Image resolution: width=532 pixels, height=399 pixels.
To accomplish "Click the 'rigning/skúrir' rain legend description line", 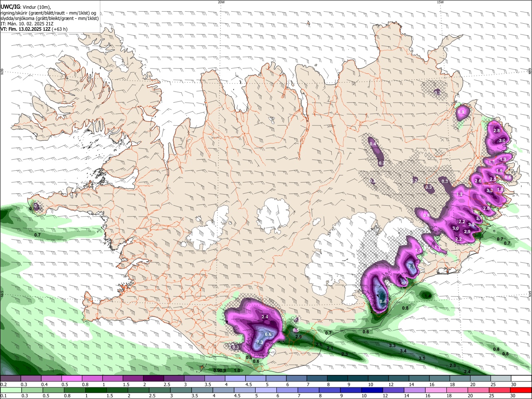I will click(x=49, y=13).
